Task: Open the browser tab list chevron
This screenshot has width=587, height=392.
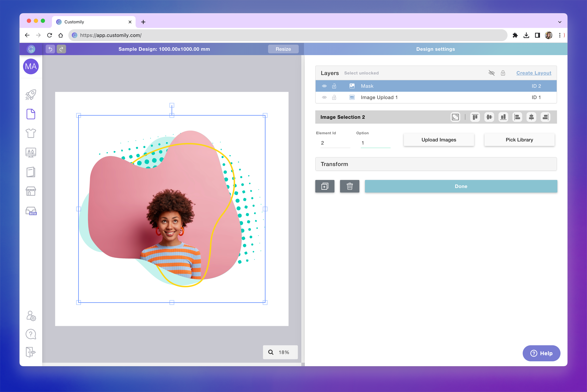Action: pyautogui.click(x=559, y=22)
